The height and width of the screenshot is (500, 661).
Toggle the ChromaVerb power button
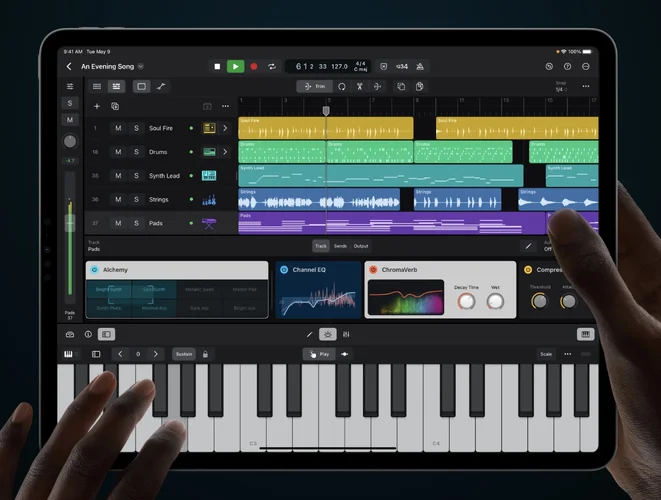point(373,270)
